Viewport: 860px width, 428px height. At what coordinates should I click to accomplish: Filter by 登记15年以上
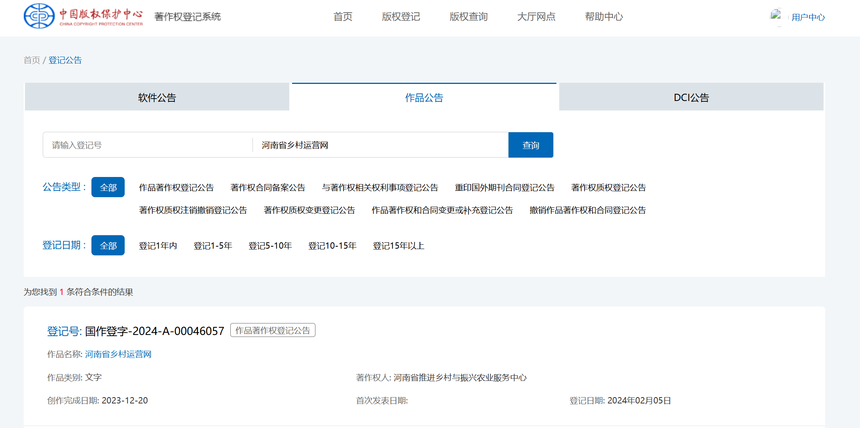(x=399, y=246)
